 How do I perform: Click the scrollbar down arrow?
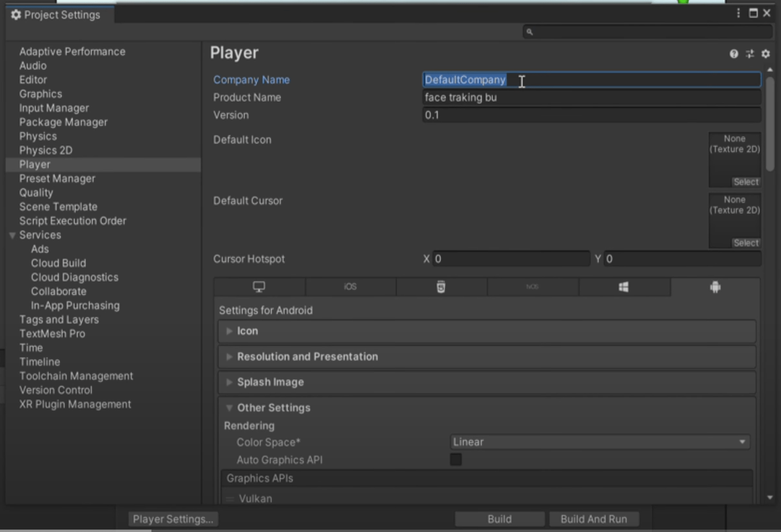[x=769, y=497]
